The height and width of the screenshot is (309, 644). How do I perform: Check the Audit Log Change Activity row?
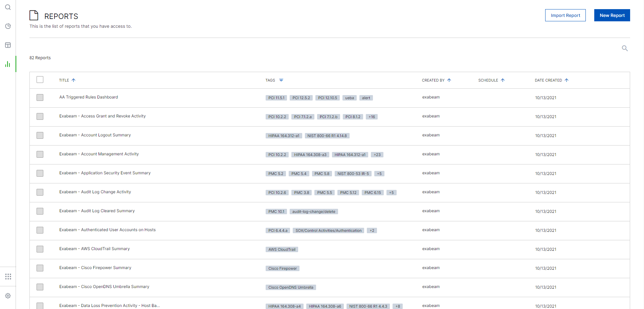pos(40,192)
